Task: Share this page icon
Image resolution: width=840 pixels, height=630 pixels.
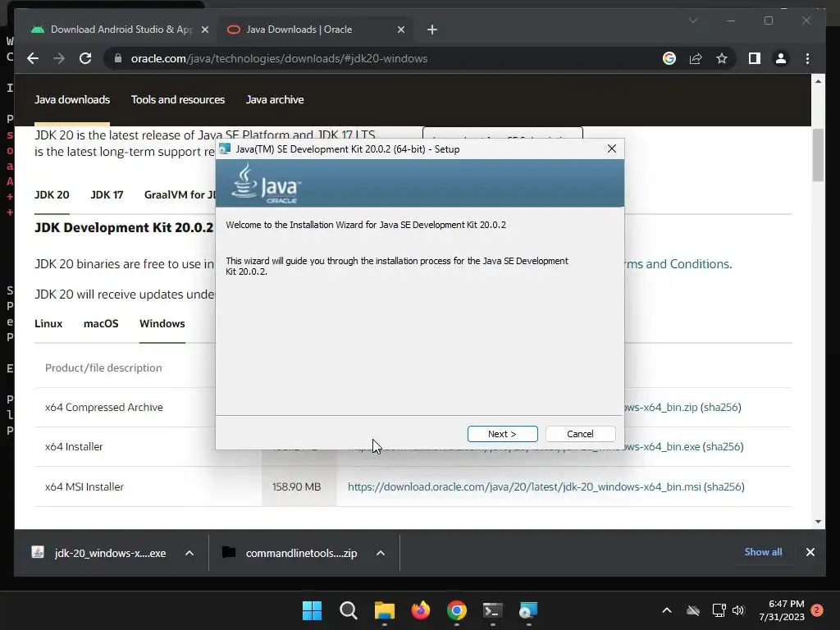Action: click(x=696, y=58)
